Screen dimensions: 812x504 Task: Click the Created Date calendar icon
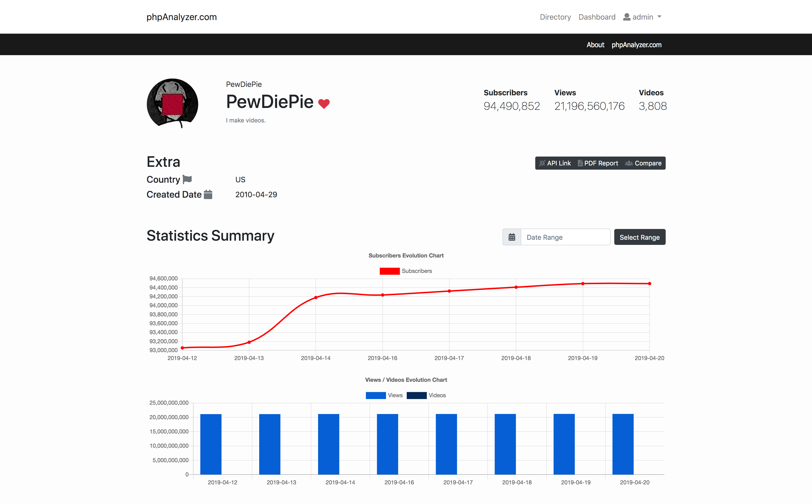pyautogui.click(x=208, y=194)
